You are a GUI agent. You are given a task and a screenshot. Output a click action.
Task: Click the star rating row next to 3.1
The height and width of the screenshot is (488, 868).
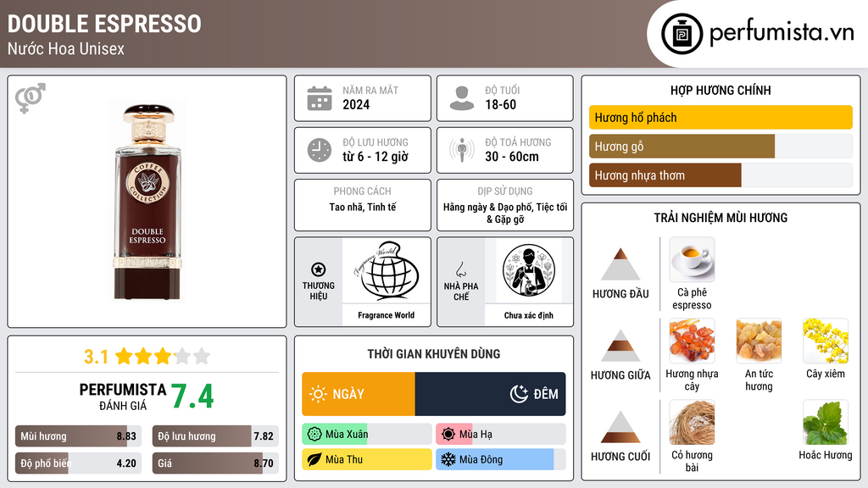(x=163, y=356)
